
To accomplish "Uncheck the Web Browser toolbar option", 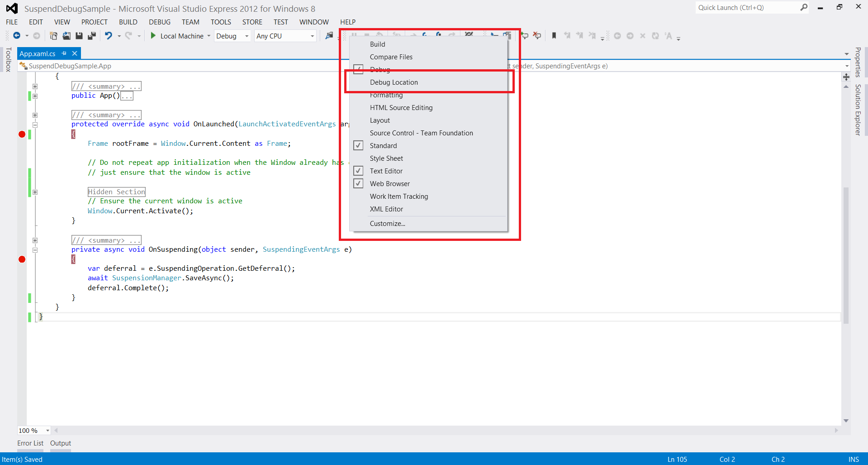I will pyautogui.click(x=358, y=183).
